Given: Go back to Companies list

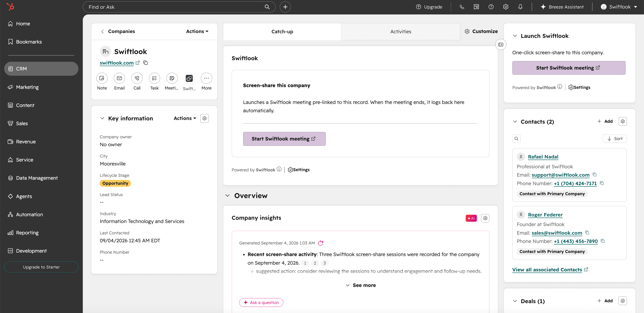Looking at the screenshot, I should pos(118,31).
